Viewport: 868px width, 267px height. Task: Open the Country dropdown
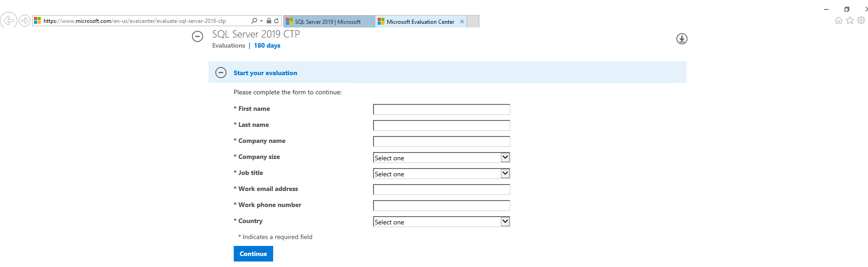(442, 222)
